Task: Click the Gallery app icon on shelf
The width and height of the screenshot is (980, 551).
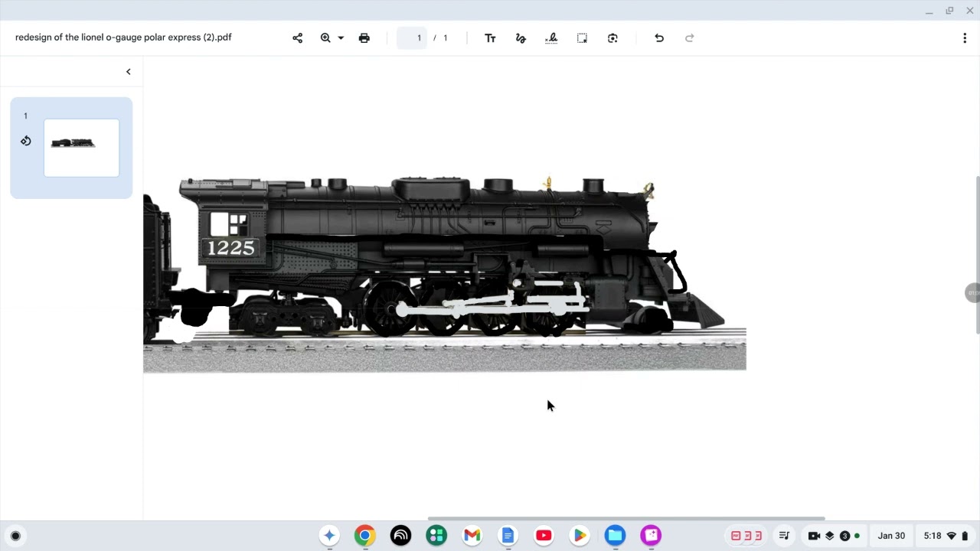Action: pos(651,536)
